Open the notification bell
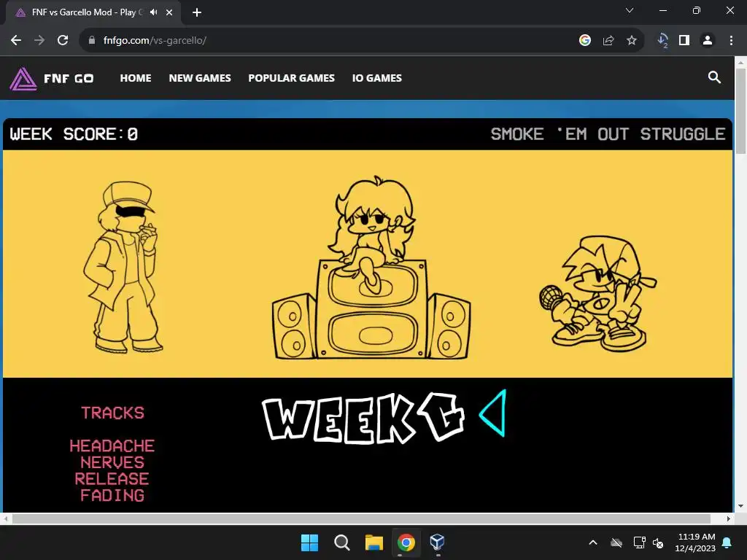 727,542
